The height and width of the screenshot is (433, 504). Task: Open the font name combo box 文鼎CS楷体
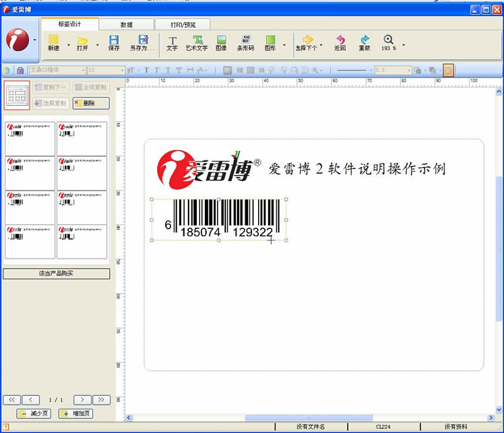[x=57, y=70]
